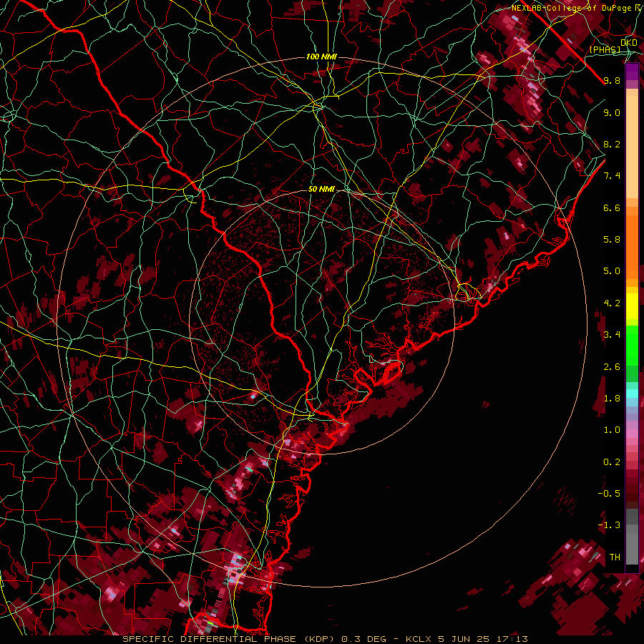This screenshot has width=644, height=644.
Task: Click the TH label on the color scale
Action: pyautogui.click(x=615, y=557)
